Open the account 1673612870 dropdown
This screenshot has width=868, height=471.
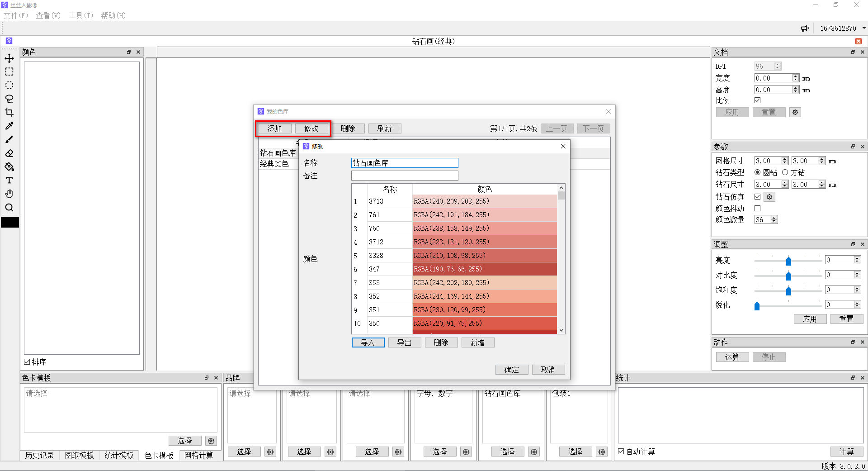coord(864,29)
